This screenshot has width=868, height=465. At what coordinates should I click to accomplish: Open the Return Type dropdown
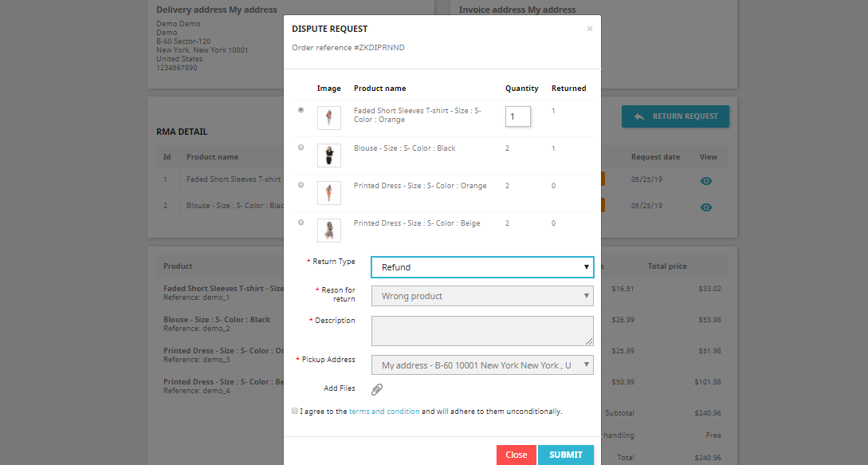click(x=482, y=267)
